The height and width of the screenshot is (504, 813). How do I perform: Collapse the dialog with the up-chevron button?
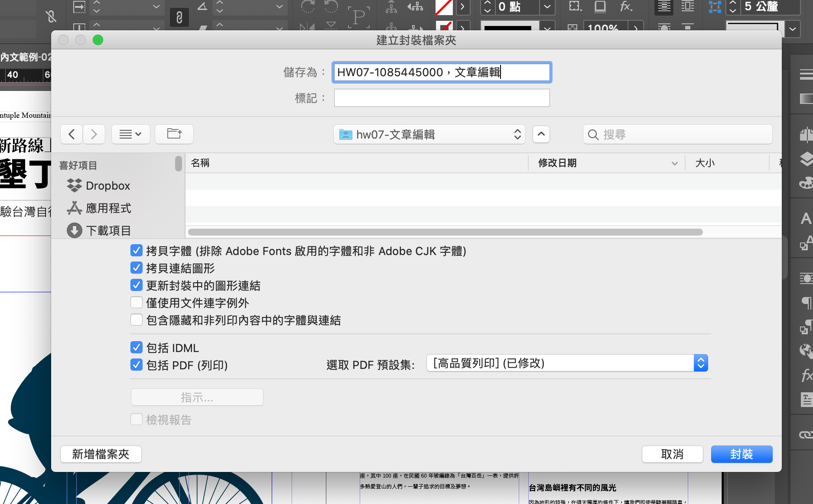pos(541,134)
